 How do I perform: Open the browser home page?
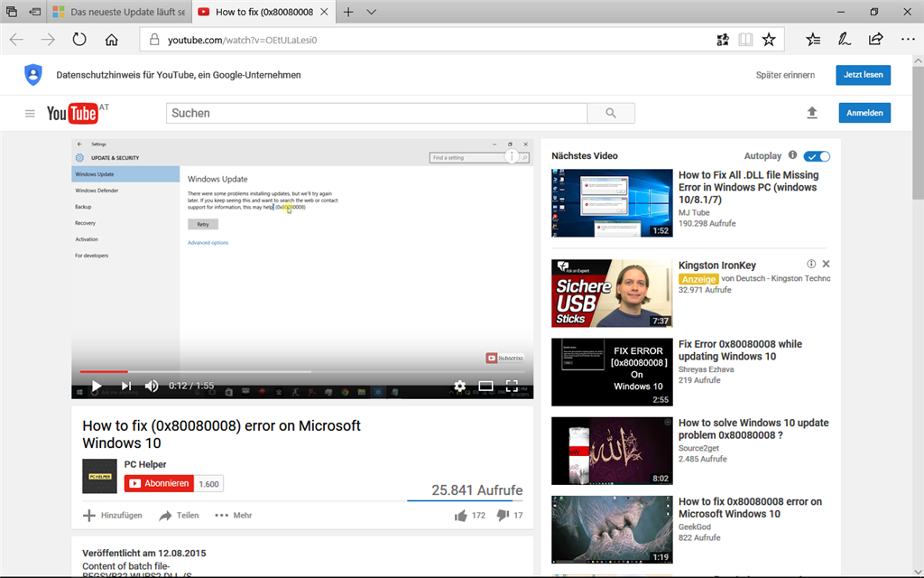[x=111, y=40]
